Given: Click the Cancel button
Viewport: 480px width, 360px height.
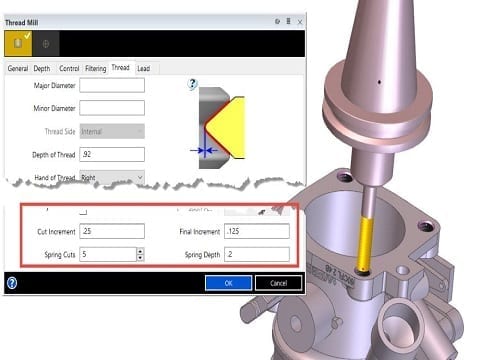Looking at the screenshot, I should click(279, 283).
